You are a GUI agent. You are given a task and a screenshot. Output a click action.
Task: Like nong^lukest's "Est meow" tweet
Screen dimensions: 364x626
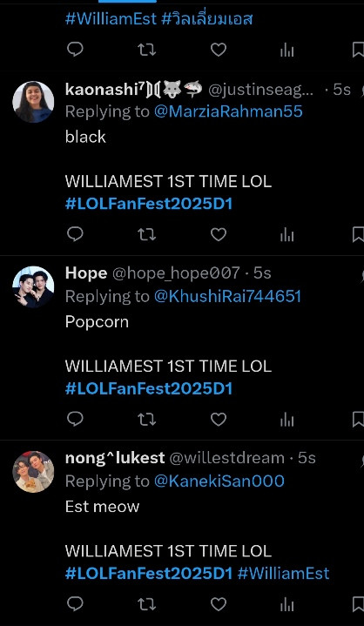219,604
